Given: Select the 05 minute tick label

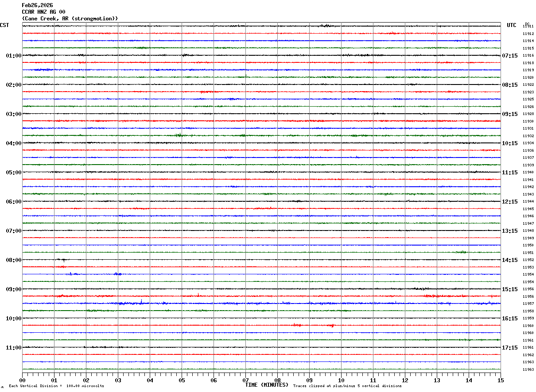Looking at the screenshot, I should tap(182, 380).
